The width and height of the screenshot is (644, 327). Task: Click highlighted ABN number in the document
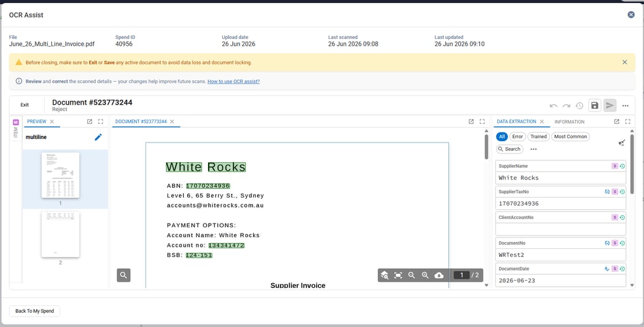208,186
